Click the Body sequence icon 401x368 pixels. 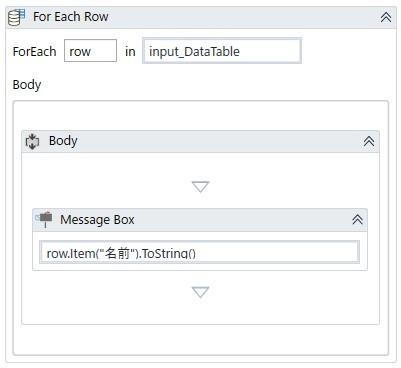[x=32, y=142]
